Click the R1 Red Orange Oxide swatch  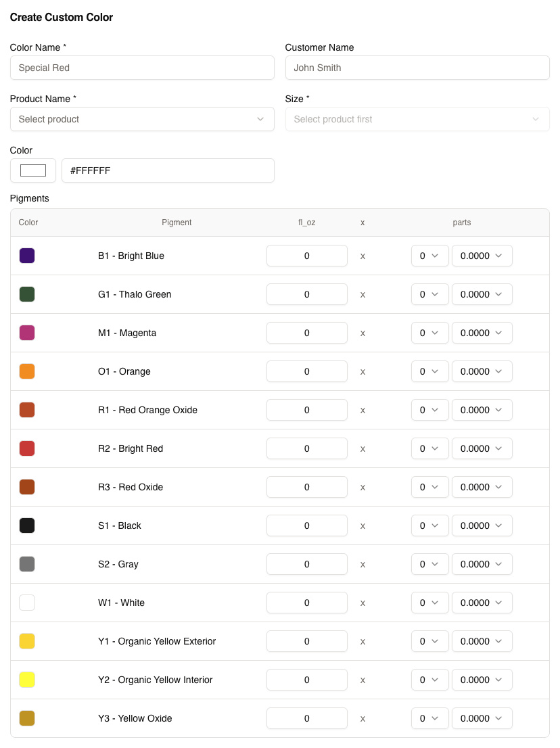[27, 410]
